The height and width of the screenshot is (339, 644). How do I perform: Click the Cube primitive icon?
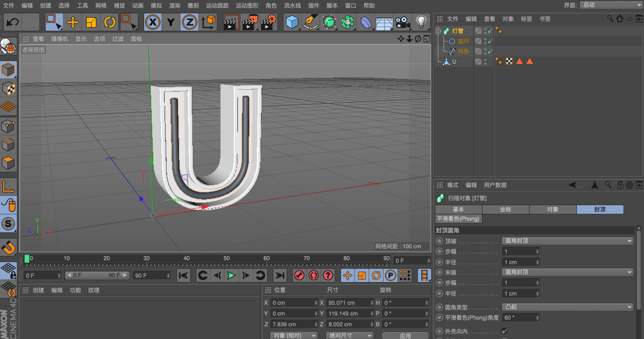pyautogui.click(x=292, y=22)
